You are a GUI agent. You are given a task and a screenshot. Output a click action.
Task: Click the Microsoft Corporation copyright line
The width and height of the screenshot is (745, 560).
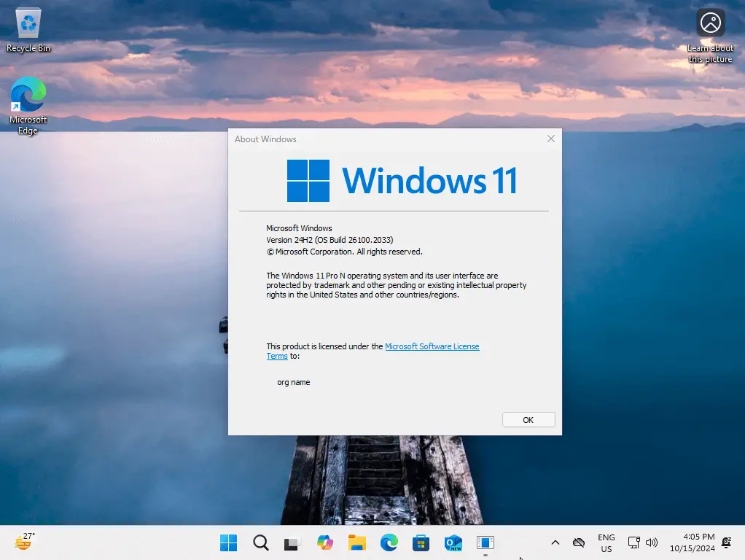[x=344, y=252]
